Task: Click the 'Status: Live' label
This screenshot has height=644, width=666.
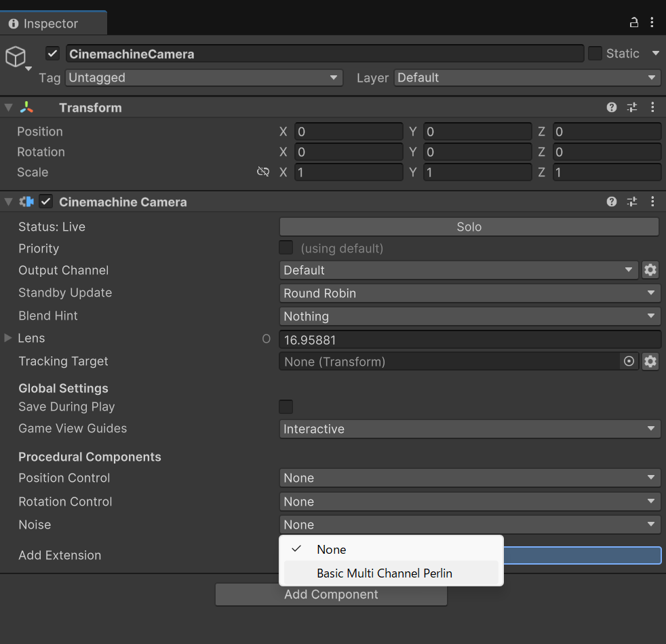Action: 52,227
